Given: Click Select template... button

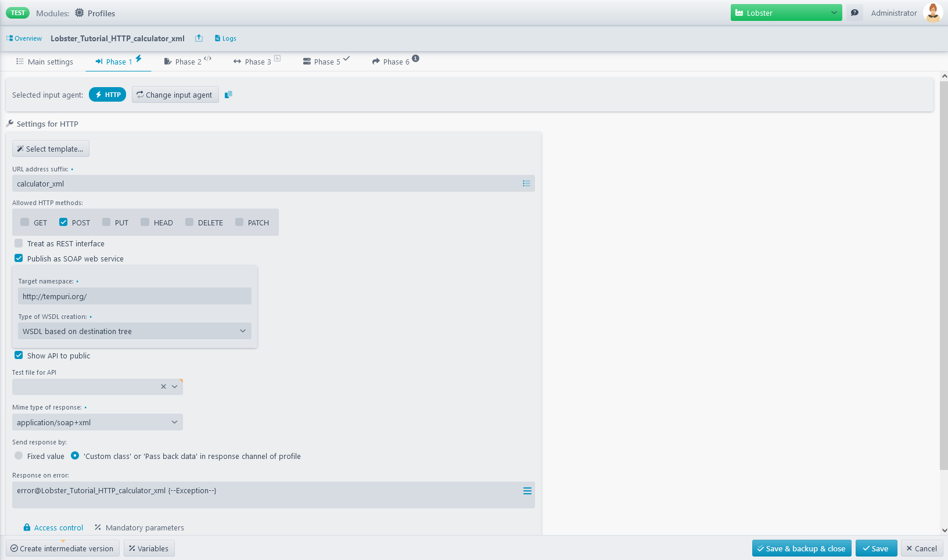Looking at the screenshot, I should (x=51, y=149).
